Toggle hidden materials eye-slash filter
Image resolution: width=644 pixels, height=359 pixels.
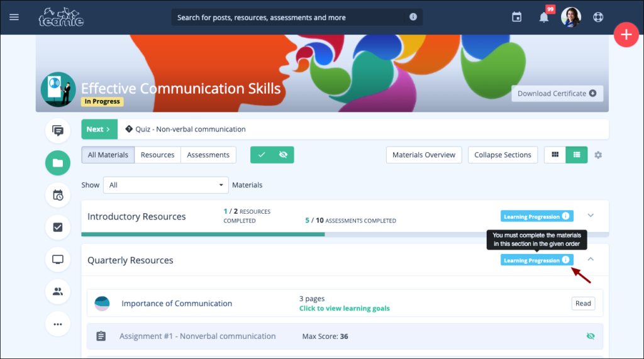point(283,155)
